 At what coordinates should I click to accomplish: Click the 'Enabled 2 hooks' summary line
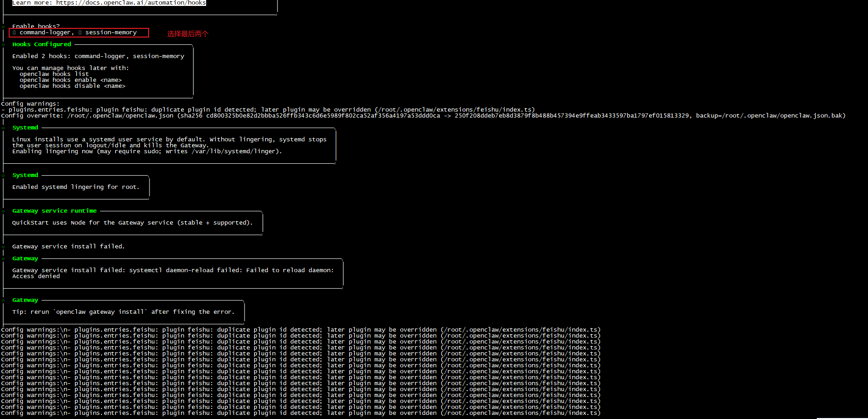click(x=98, y=56)
